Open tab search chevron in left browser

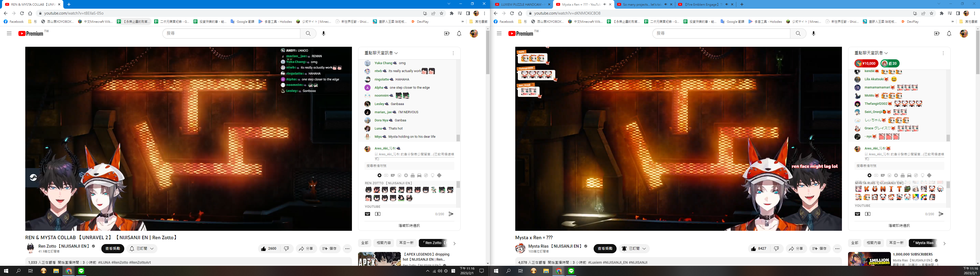[449, 4]
